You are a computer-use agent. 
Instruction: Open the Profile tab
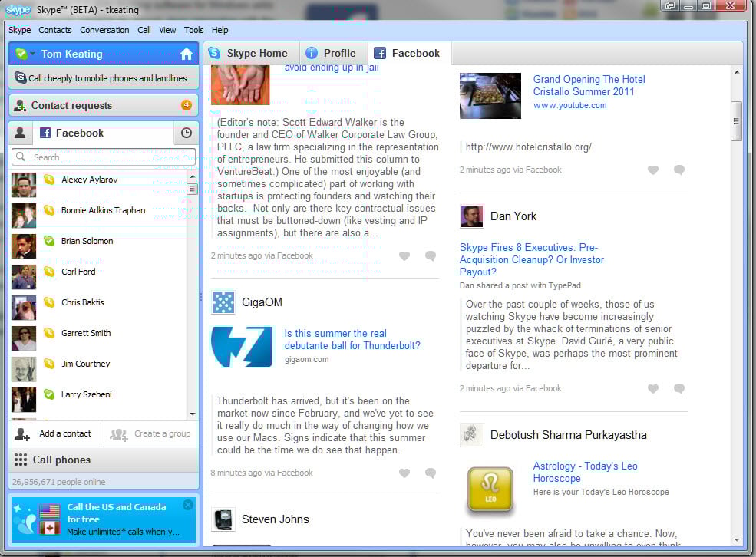[x=331, y=53]
